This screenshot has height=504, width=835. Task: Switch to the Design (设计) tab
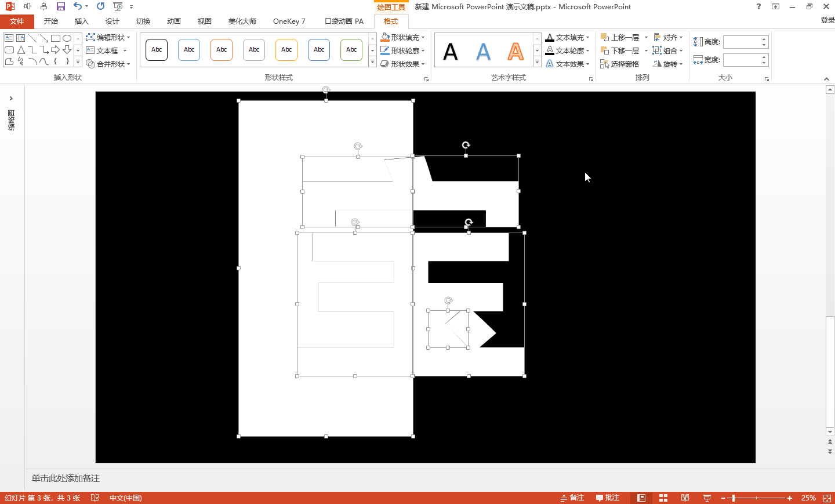[112, 21]
